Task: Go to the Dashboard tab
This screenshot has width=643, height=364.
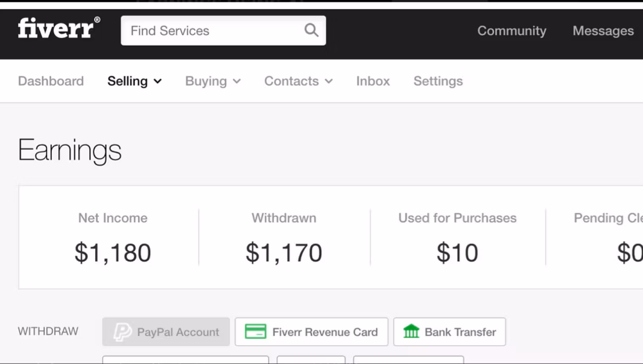Action: (51, 81)
